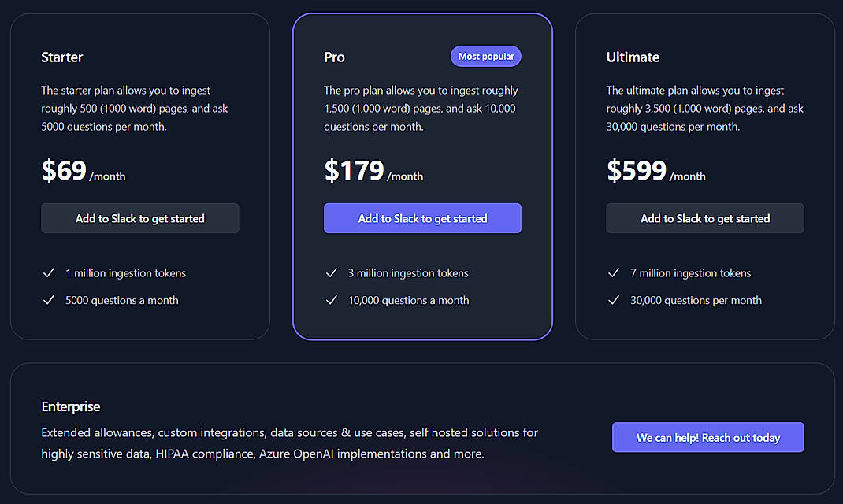Click the $69 /month price label
Image resolution: width=843 pixels, height=504 pixels.
click(83, 172)
